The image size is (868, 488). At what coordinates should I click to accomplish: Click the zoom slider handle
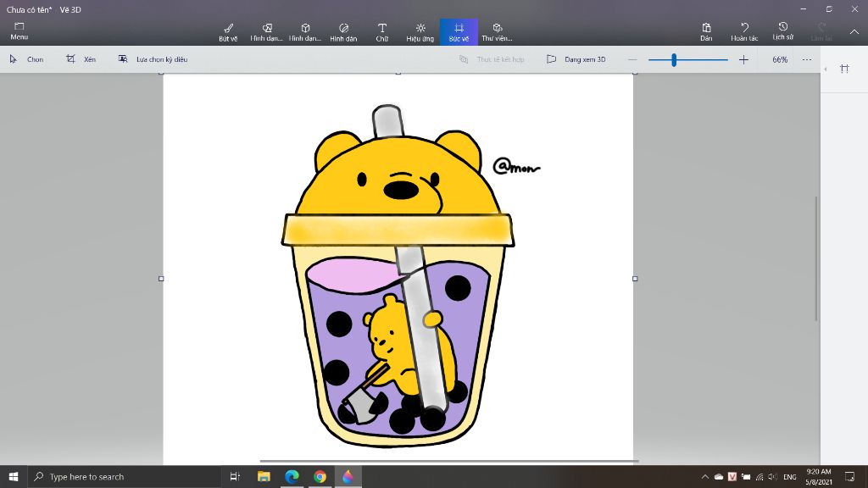(674, 59)
